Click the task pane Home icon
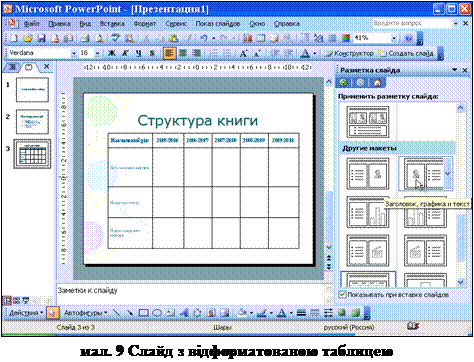The width and height of the screenshot is (474, 362). coord(377,82)
